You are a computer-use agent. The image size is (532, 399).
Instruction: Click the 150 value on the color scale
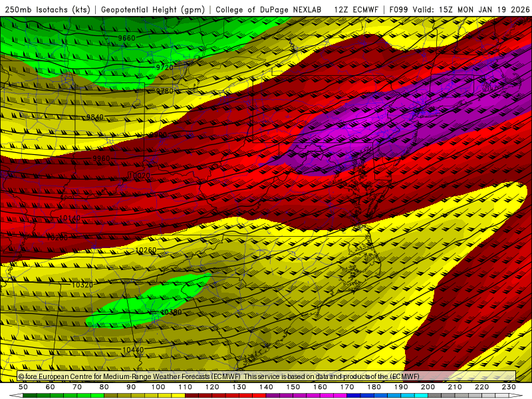pyautogui.click(x=293, y=387)
